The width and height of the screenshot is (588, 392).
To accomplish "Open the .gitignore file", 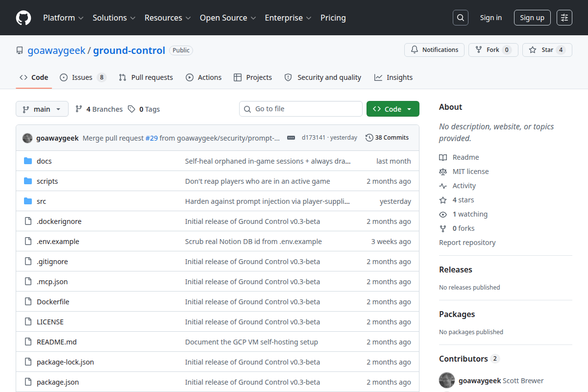I will tap(52, 262).
